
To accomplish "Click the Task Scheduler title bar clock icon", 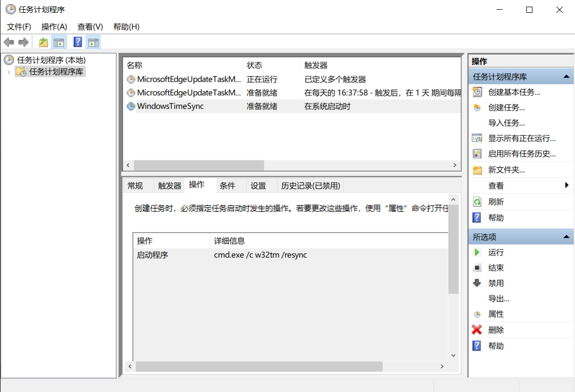I will point(11,9).
